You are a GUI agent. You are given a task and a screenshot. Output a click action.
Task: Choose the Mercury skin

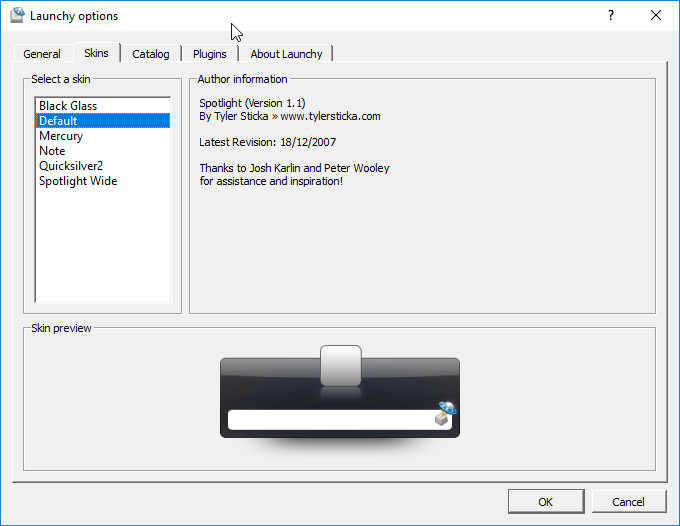tap(103, 136)
